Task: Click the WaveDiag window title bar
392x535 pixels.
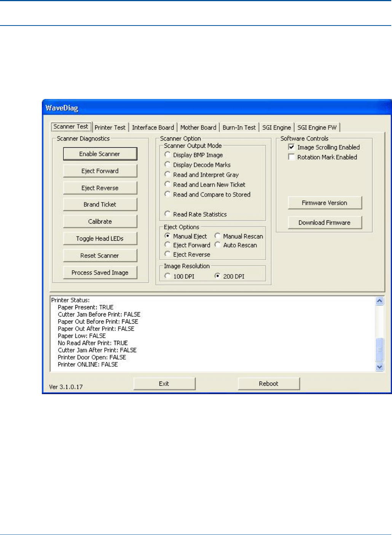Action: point(217,108)
